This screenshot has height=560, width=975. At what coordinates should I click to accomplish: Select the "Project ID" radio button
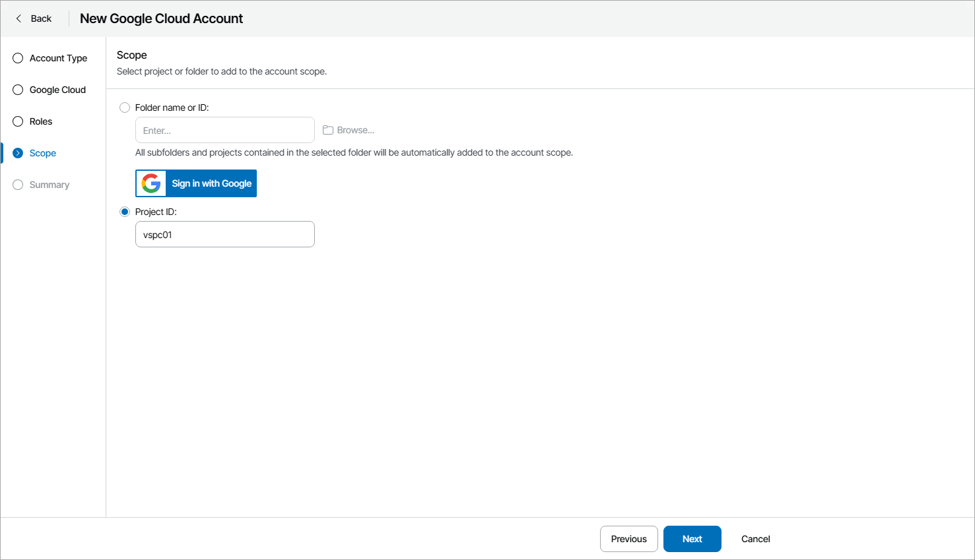click(125, 211)
